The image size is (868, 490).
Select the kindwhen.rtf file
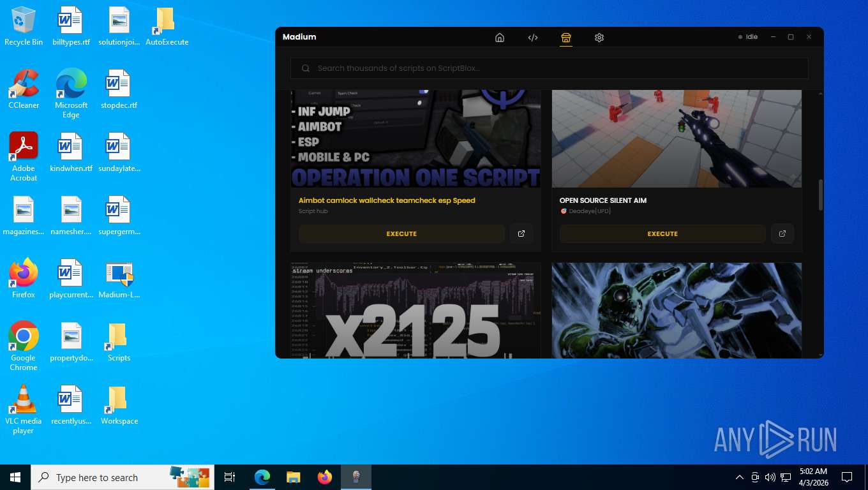coord(71,153)
